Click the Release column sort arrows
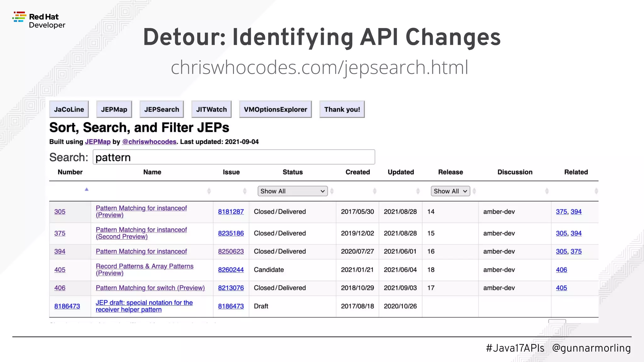This screenshot has width=644, height=362. click(474, 191)
